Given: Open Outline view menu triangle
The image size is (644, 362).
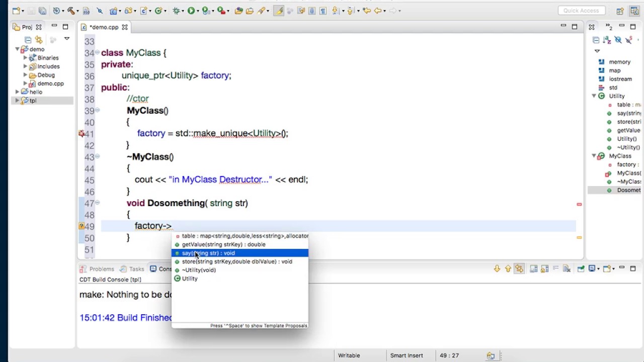Looking at the screenshot, I should pyautogui.click(x=597, y=51).
